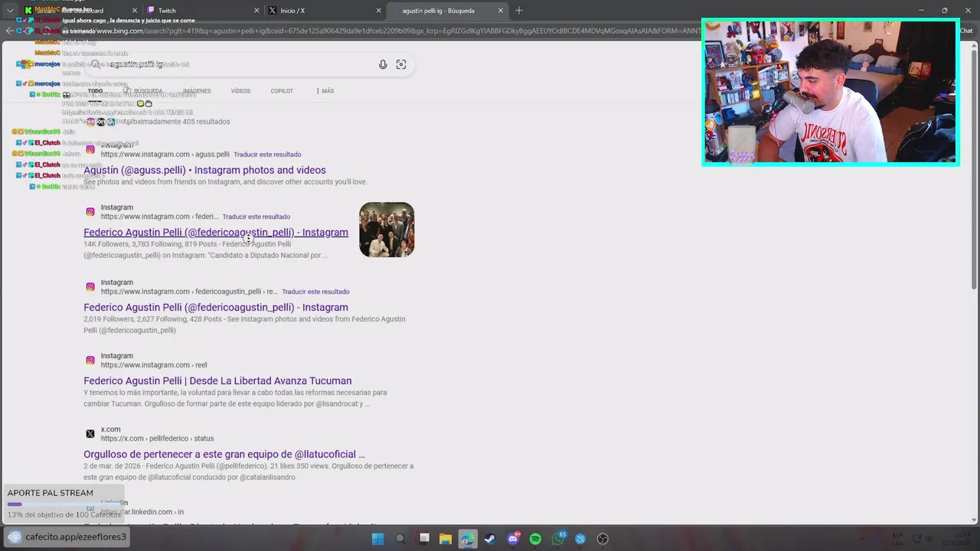Open OBS Studio from the taskbar
This screenshot has height=551, width=980.
[x=603, y=539]
